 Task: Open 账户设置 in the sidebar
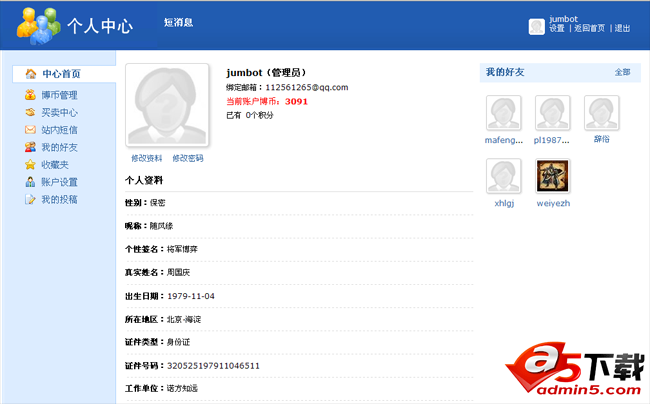59,182
